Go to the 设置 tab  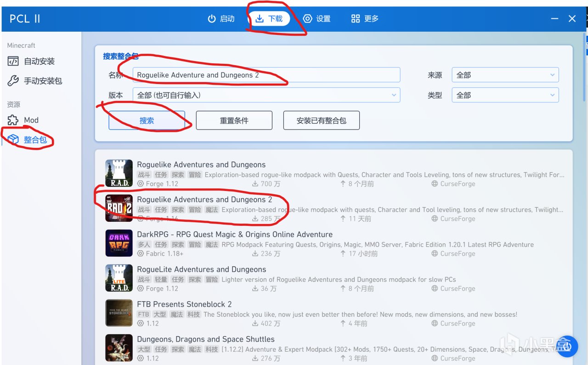(317, 18)
